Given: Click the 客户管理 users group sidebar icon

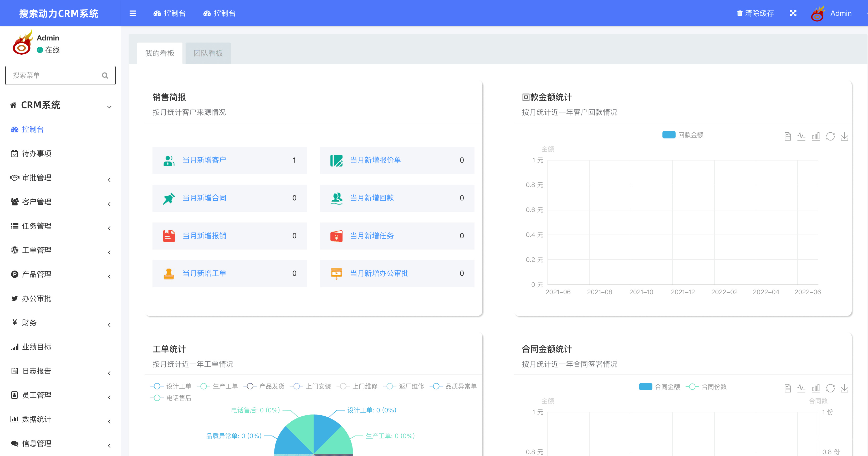Looking at the screenshot, I should pos(14,202).
